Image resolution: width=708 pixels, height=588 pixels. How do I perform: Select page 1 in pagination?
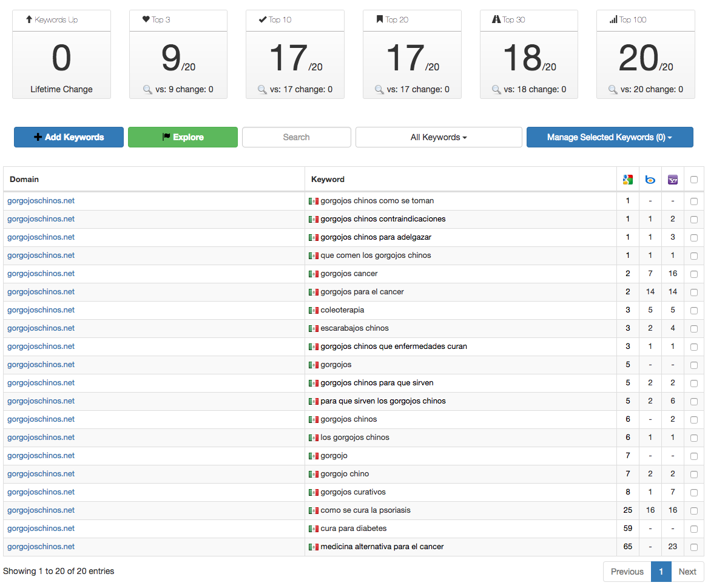661,572
